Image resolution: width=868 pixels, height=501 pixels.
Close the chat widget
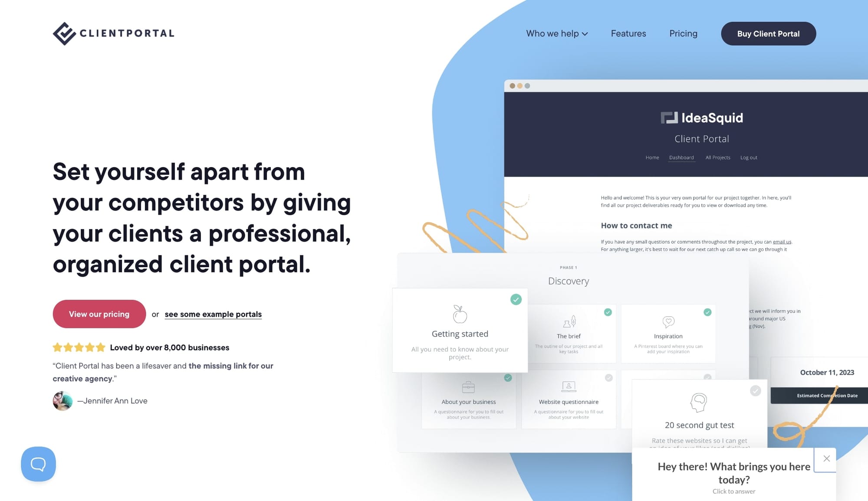pyautogui.click(x=826, y=458)
